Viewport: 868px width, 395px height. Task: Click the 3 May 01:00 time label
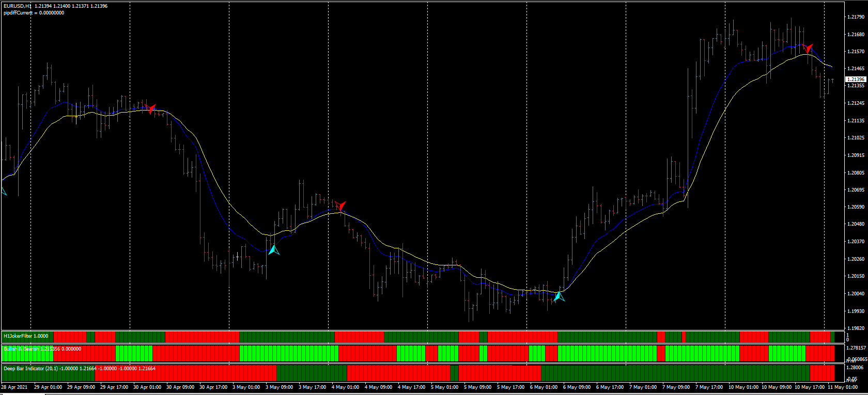[x=246, y=387]
